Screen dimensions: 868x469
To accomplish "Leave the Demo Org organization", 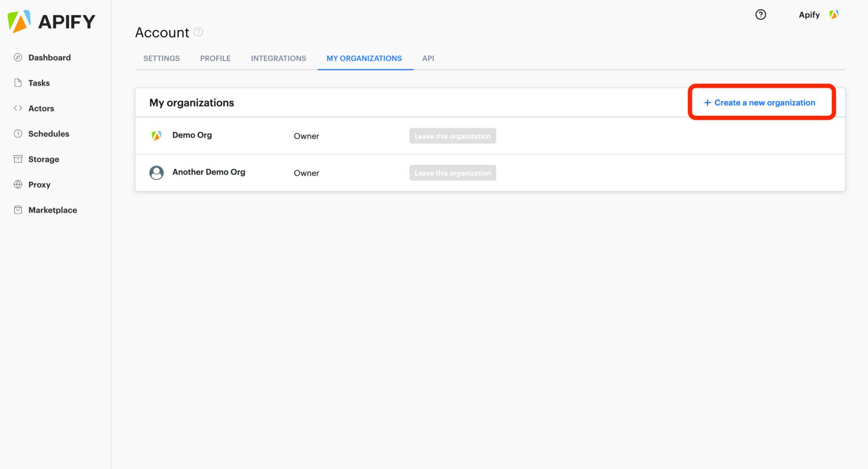I will tap(452, 136).
